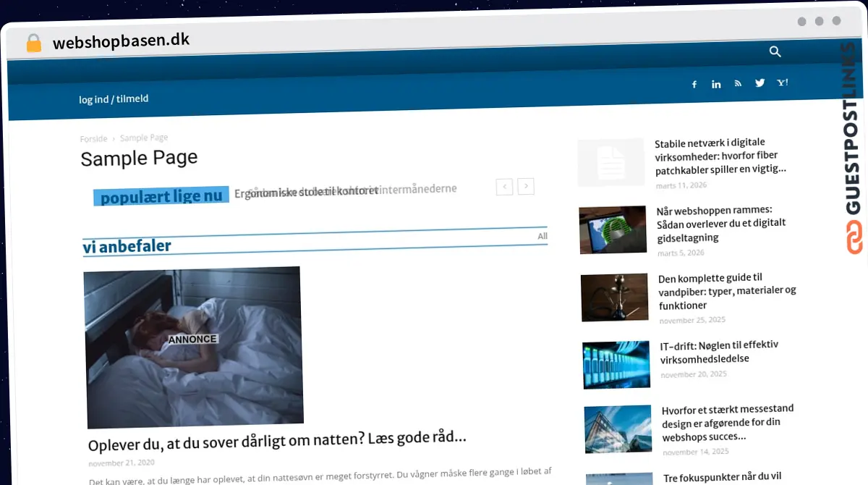
Task: Open the sleeping person article image
Action: [193, 346]
